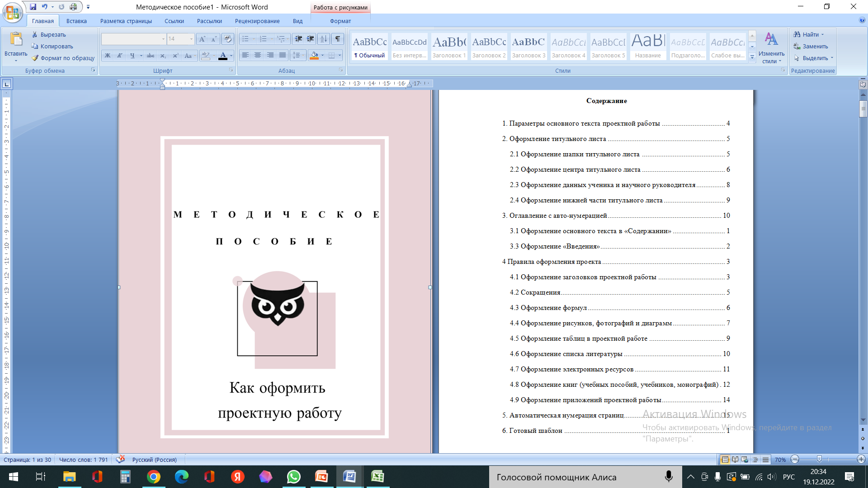
Task: Click the paragraph marks (¶) button
Action: tap(338, 39)
